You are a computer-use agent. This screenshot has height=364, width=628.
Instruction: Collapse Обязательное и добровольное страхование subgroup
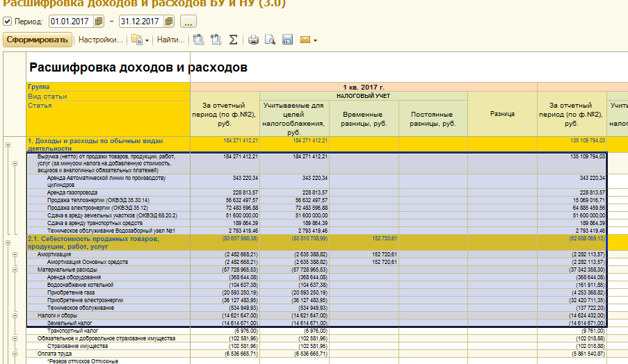point(15,338)
